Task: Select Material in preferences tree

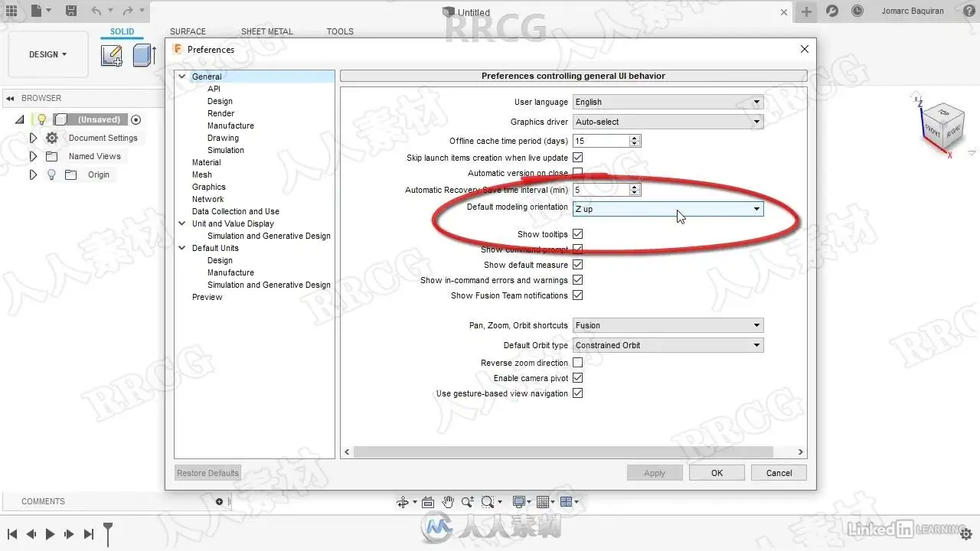Action: [x=206, y=162]
